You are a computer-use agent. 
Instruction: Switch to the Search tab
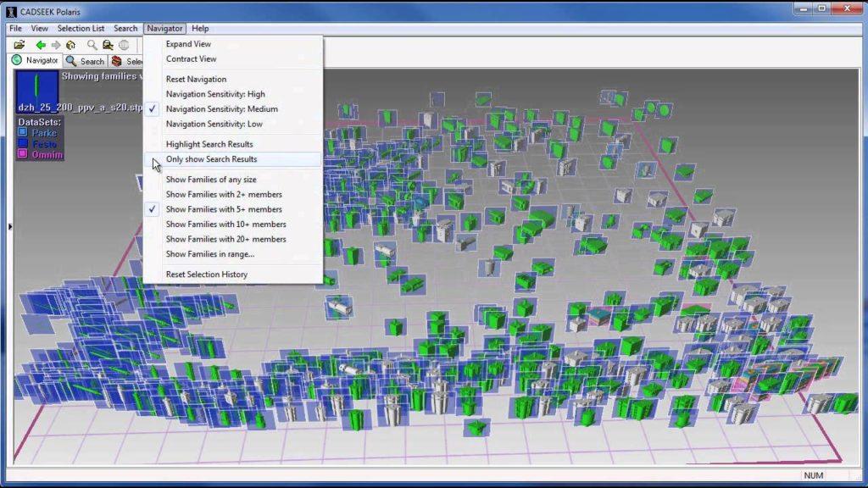(85, 61)
